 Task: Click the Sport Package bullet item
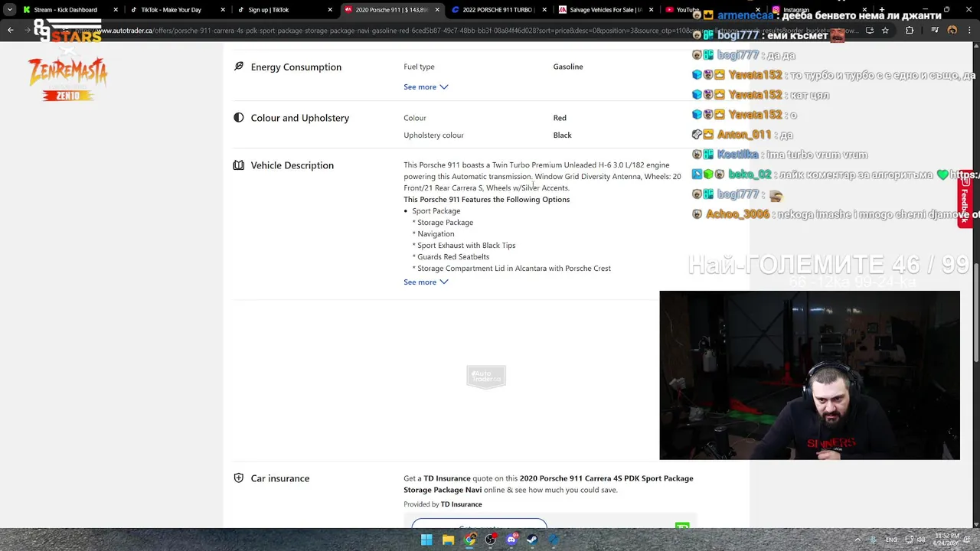coord(436,210)
